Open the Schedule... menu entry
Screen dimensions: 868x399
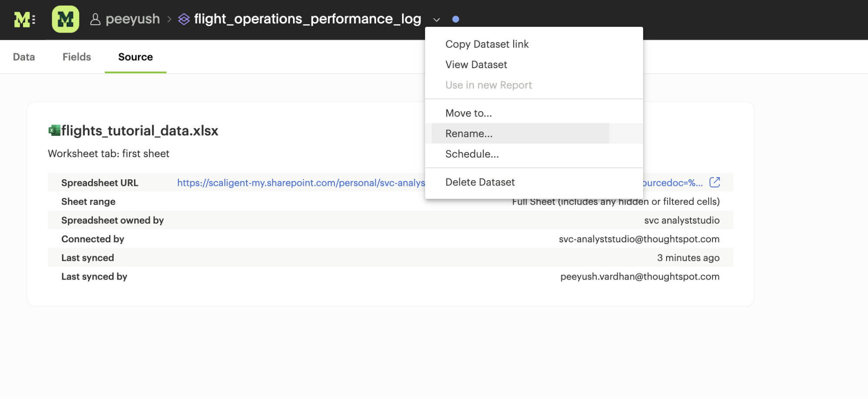[472, 154]
